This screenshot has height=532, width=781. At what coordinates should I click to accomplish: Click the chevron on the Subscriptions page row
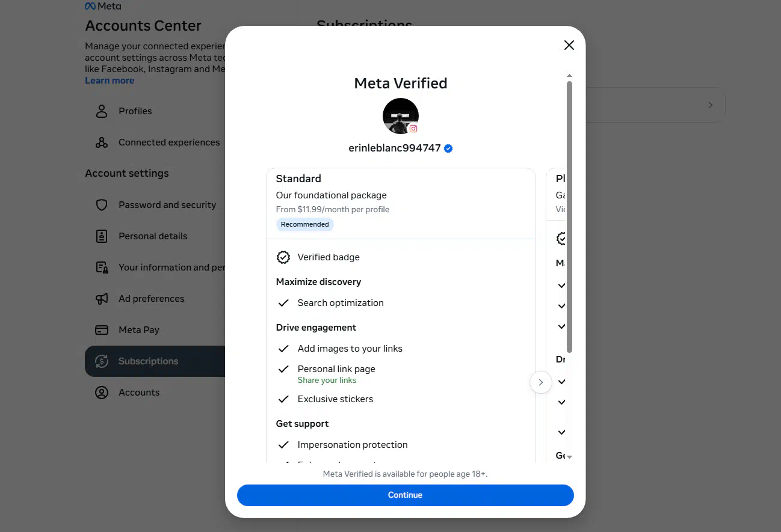point(710,105)
